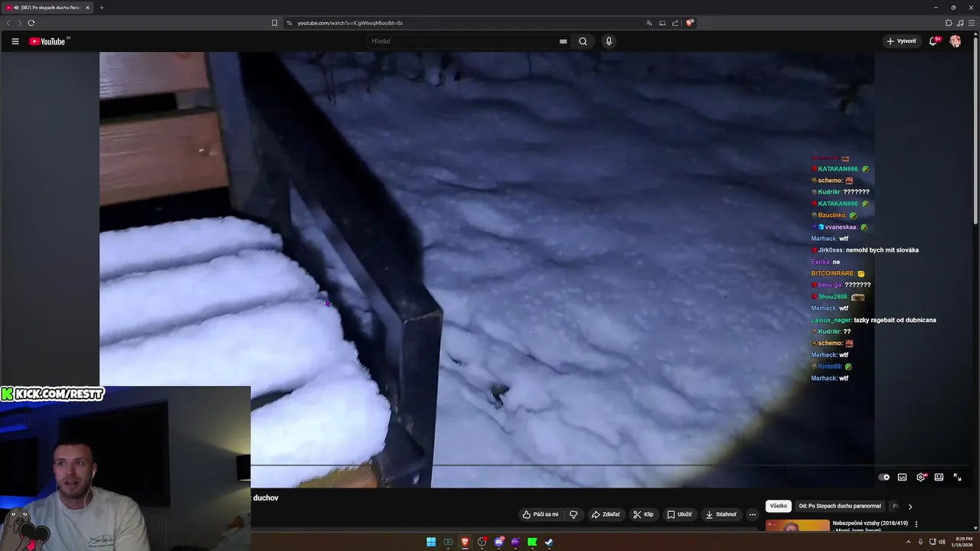Viewport: 980px width, 551px height.
Task: Open Kick app green taskbar icon
Action: [x=532, y=542]
